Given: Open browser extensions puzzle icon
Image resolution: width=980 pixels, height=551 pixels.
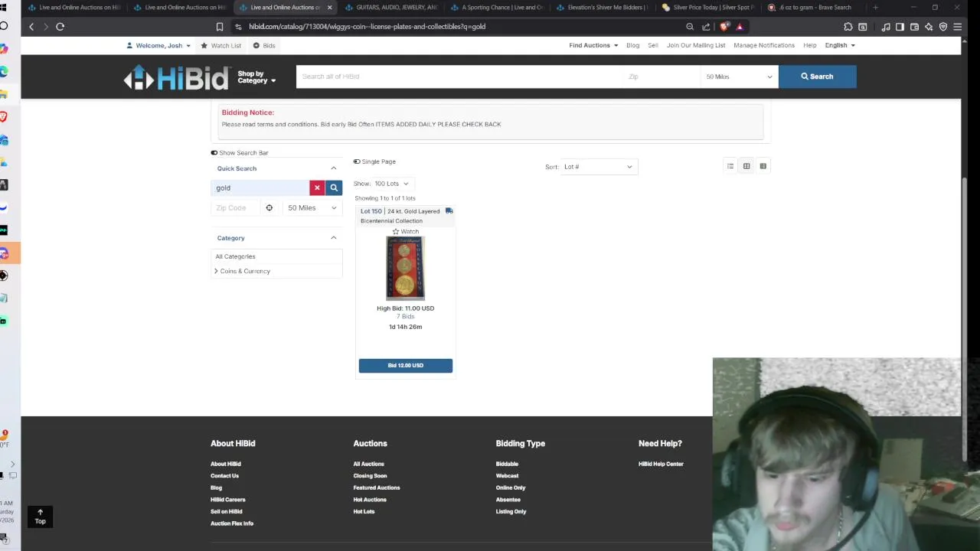Looking at the screenshot, I should point(848,27).
